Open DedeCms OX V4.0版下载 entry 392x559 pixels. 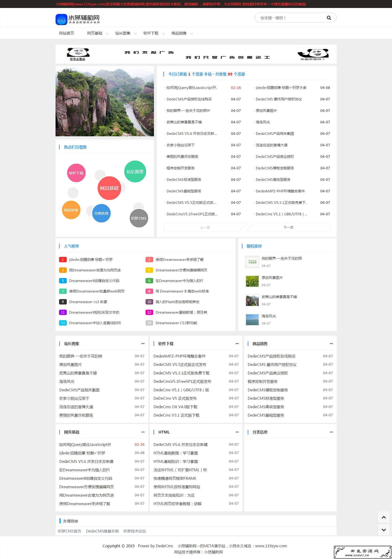[175, 407]
